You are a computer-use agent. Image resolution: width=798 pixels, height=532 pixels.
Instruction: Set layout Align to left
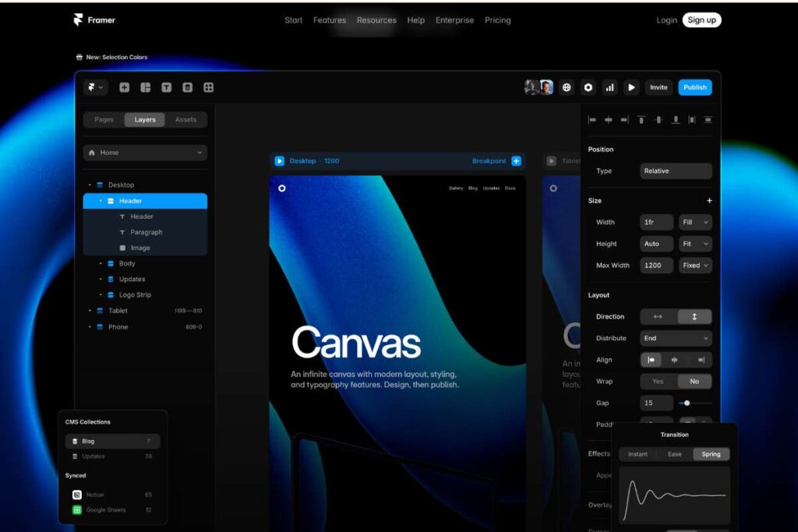651,360
